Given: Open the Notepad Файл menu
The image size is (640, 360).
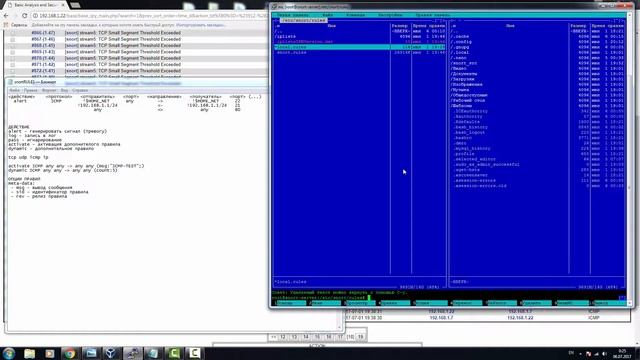Looking at the screenshot, I should [x=14, y=90].
